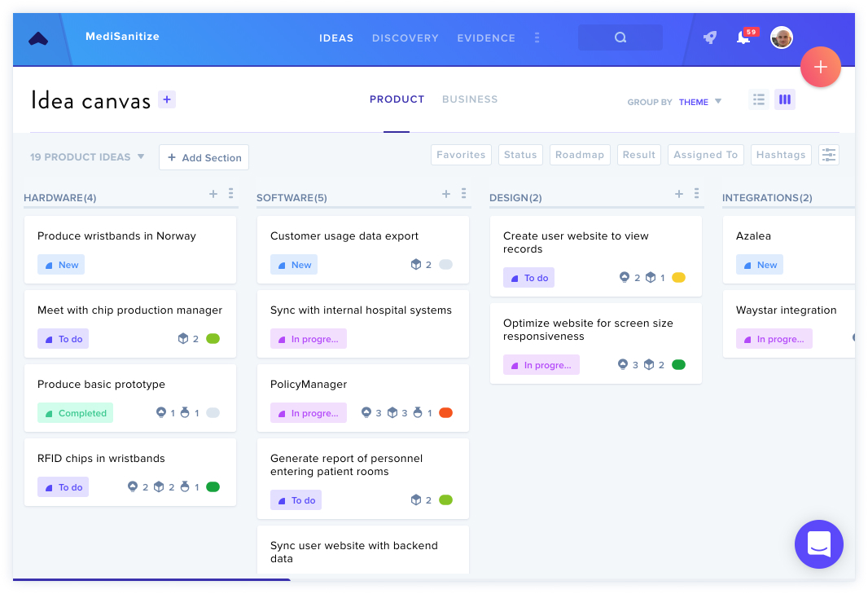Screen dimensions: 868x594
Task: Click the Integrations(2) section header
Action: pos(767,198)
